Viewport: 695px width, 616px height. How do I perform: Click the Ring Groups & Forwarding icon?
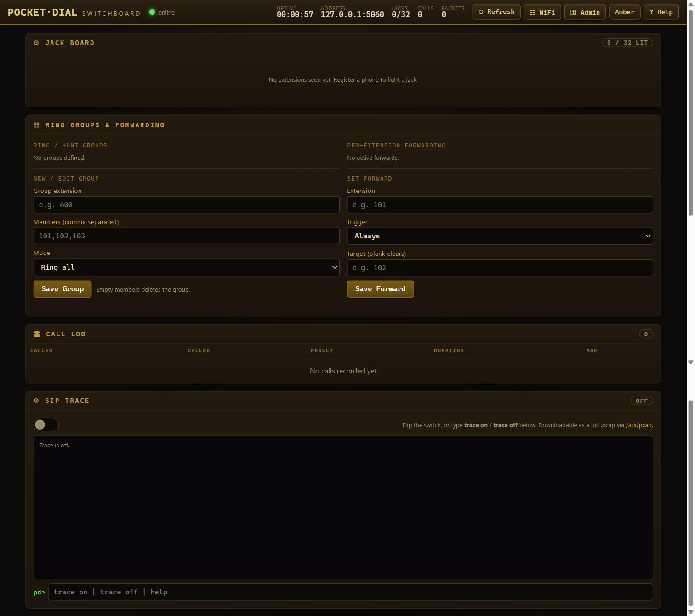tap(36, 125)
